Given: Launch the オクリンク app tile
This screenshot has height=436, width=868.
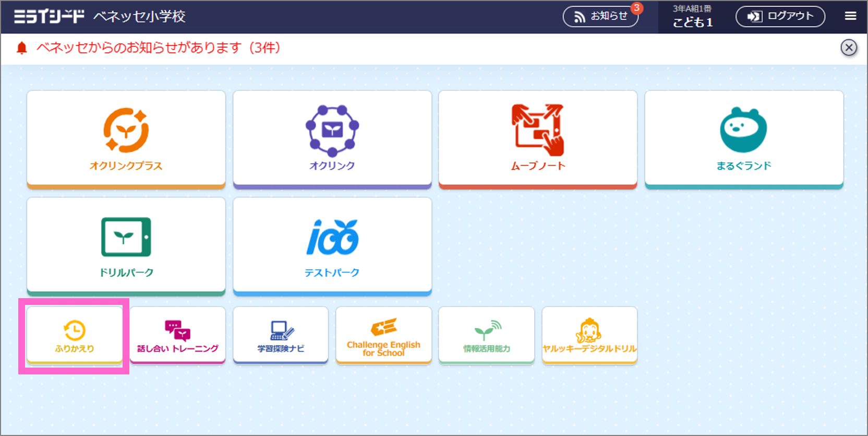Looking at the screenshot, I should coord(332,139).
